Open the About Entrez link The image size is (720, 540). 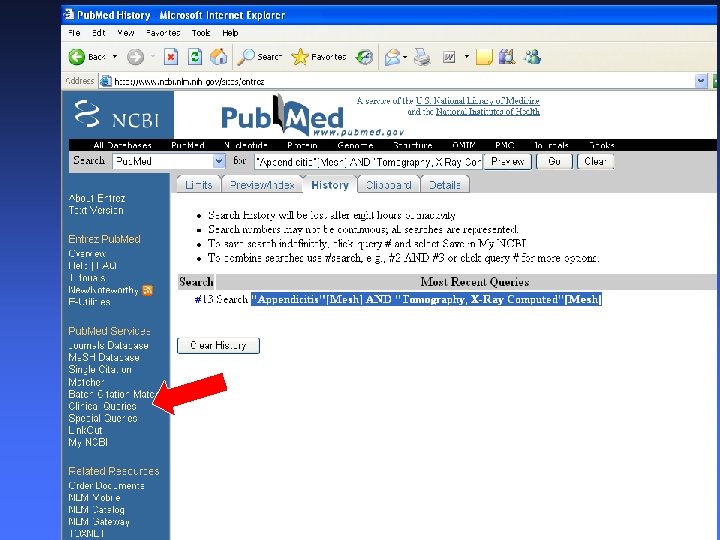pyautogui.click(x=97, y=198)
